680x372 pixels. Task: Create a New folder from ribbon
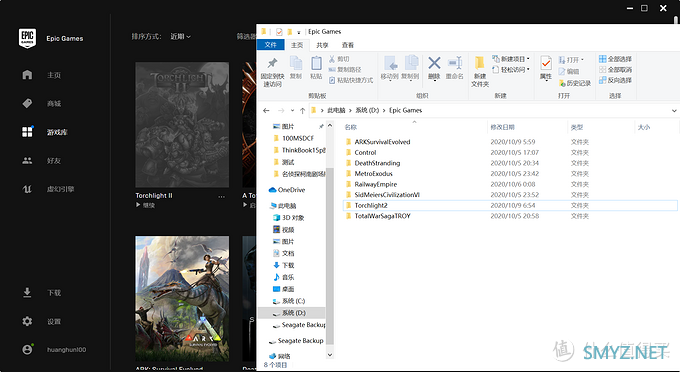[x=480, y=72]
